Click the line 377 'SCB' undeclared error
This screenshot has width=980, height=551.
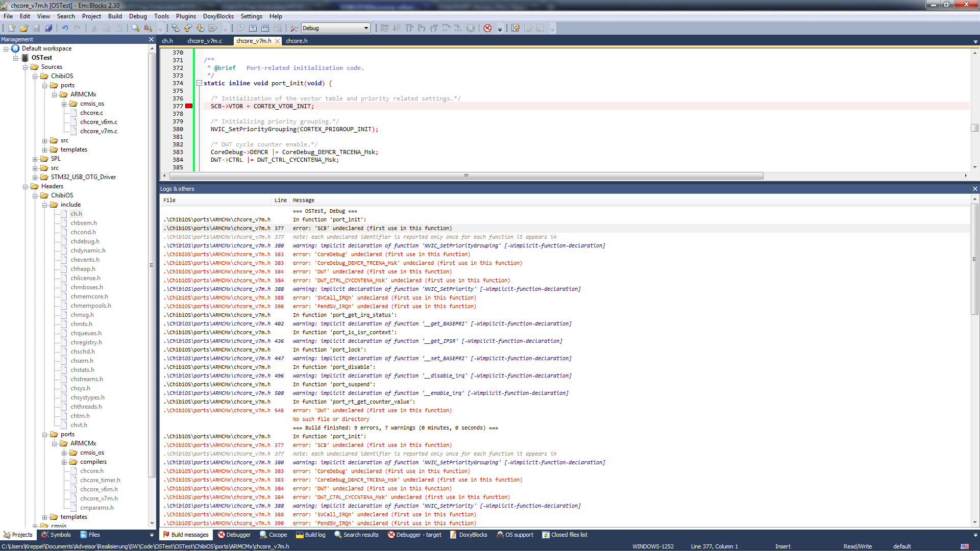566,229
